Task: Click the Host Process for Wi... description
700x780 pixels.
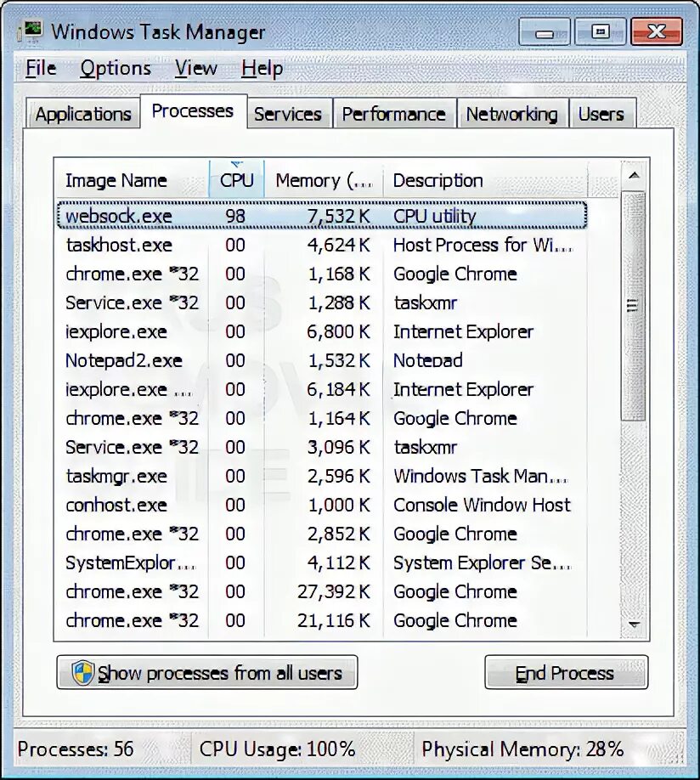Action: pyautogui.click(x=483, y=245)
